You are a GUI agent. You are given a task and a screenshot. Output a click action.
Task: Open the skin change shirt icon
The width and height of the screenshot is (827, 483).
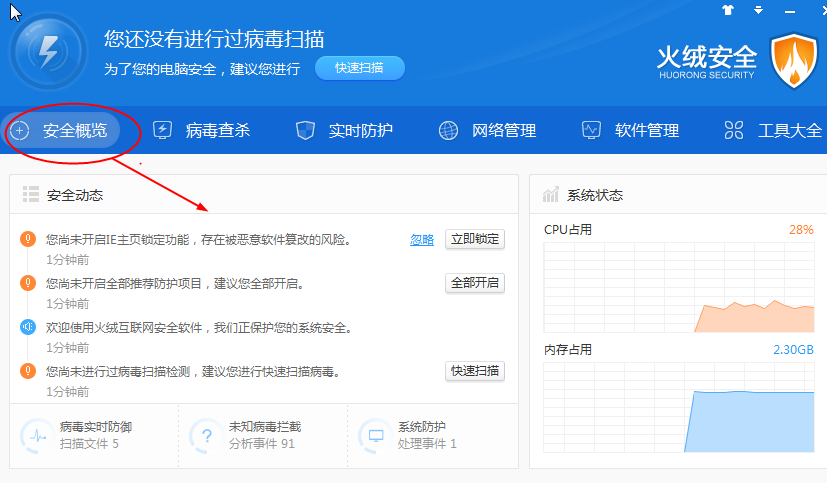click(x=728, y=9)
